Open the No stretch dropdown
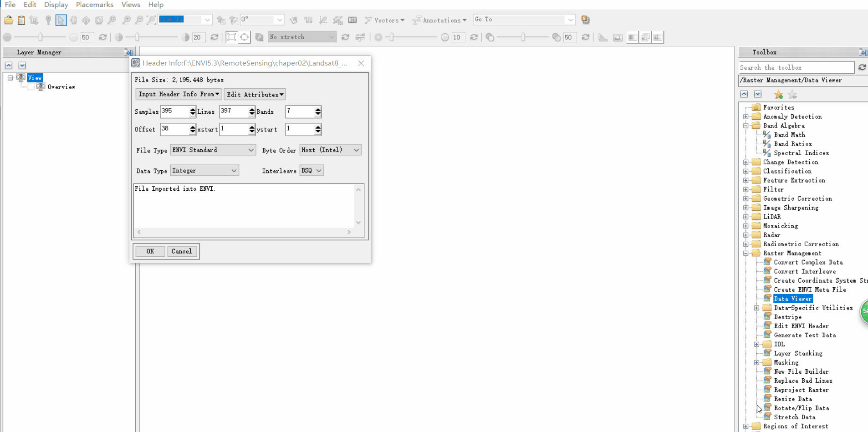The image size is (868, 432). [x=302, y=37]
